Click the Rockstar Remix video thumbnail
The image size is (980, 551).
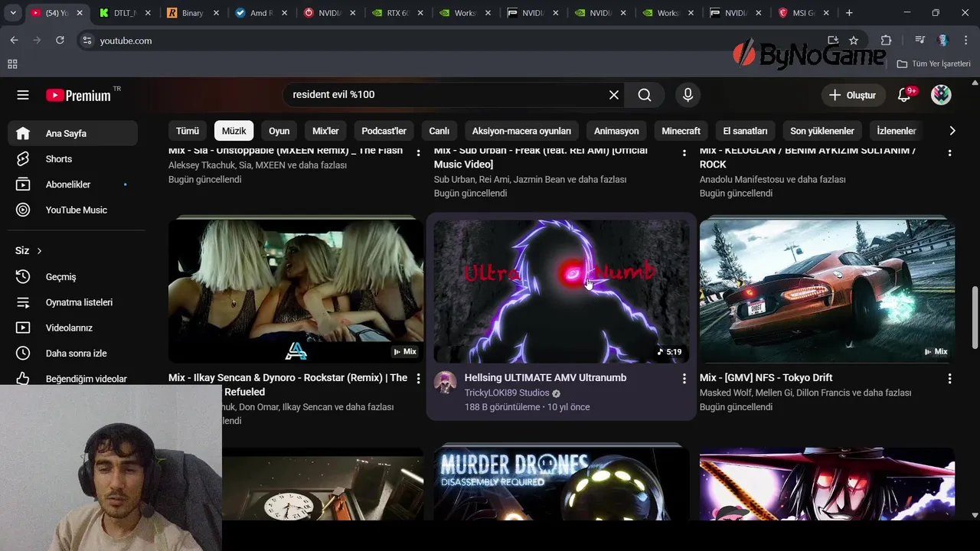click(296, 291)
